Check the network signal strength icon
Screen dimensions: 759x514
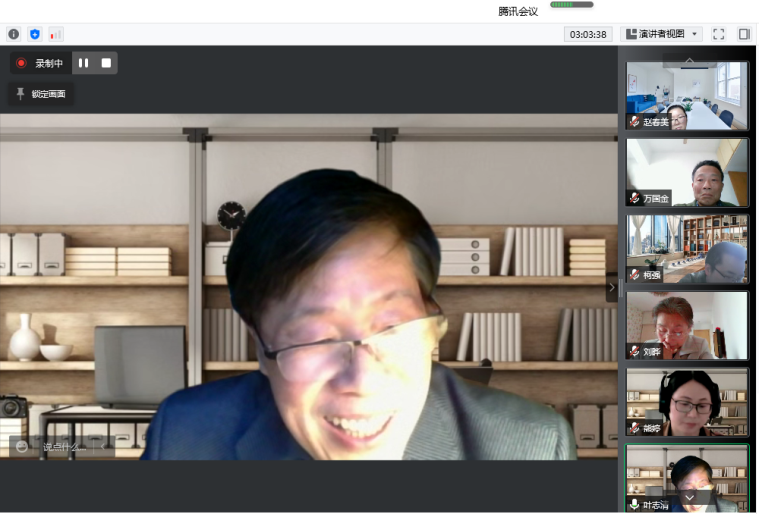(55, 34)
